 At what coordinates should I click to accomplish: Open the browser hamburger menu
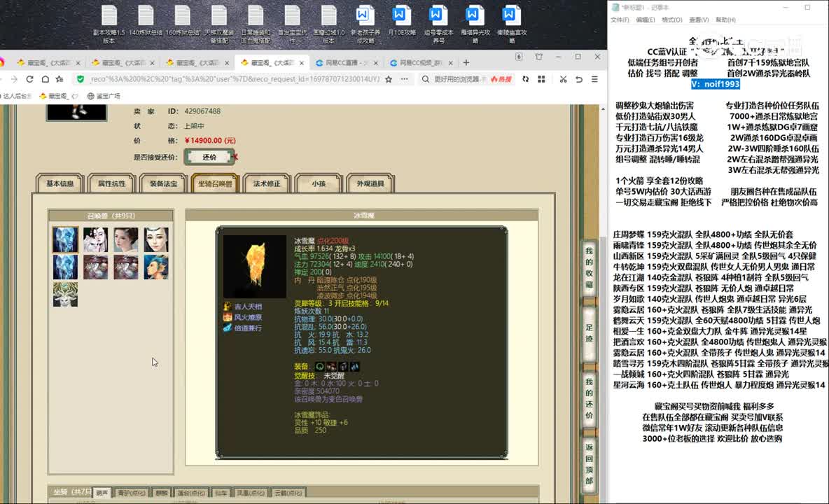click(x=594, y=79)
